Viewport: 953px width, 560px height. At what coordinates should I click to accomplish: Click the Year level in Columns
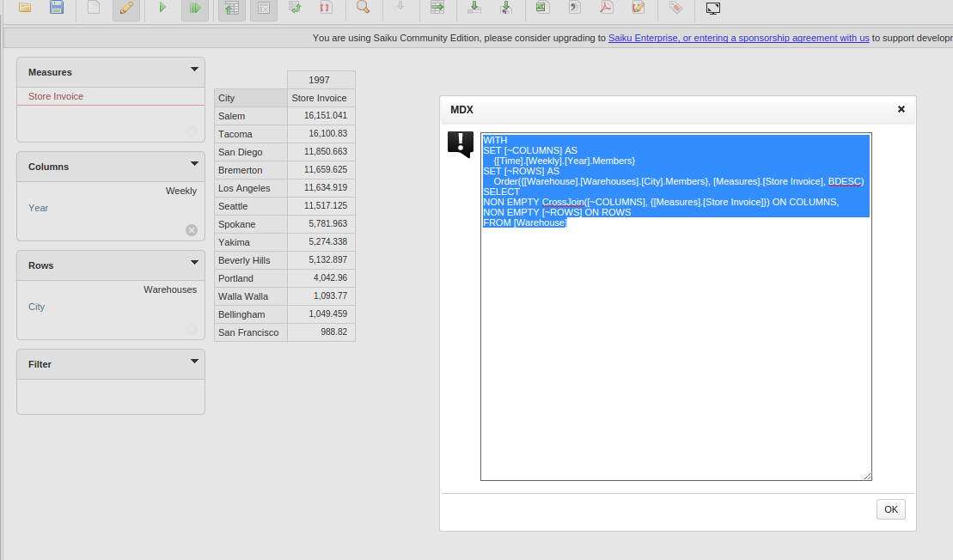click(39, 208)
